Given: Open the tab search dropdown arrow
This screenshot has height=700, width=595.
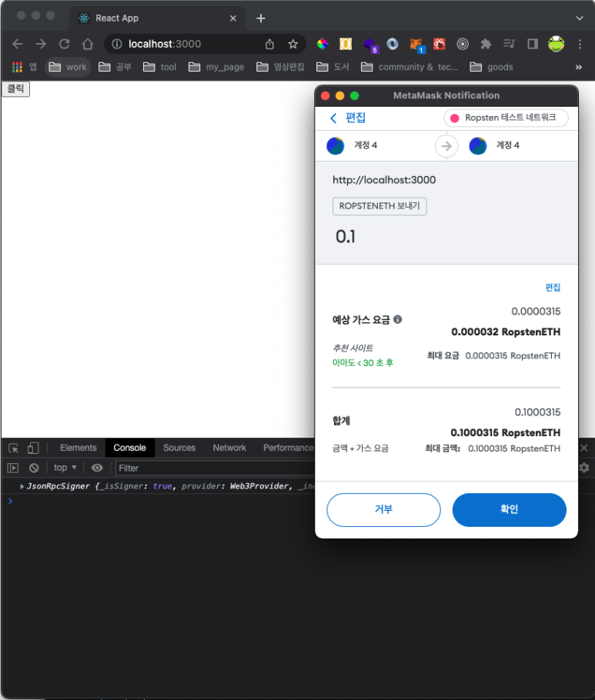Looking at the screenshot, I should click(x=580, y=18).
